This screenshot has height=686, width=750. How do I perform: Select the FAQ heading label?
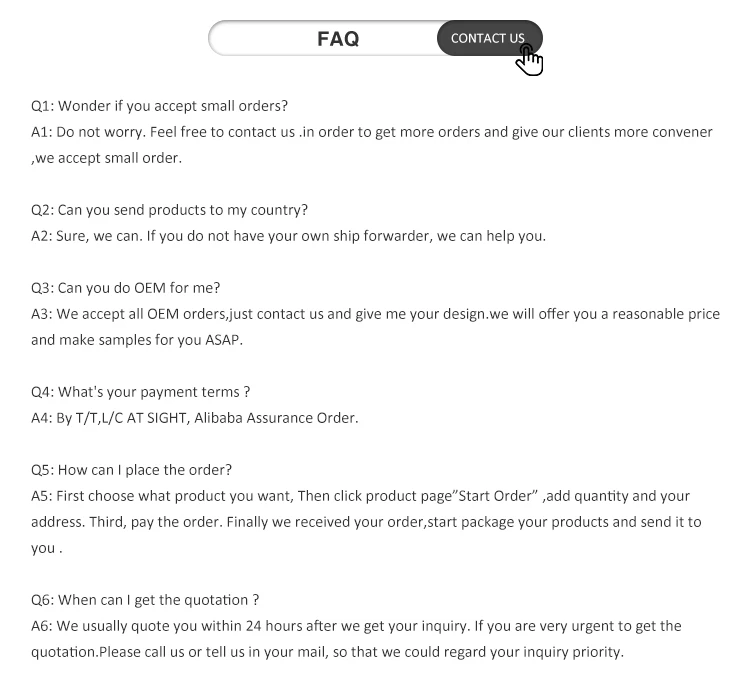point(338,39)
